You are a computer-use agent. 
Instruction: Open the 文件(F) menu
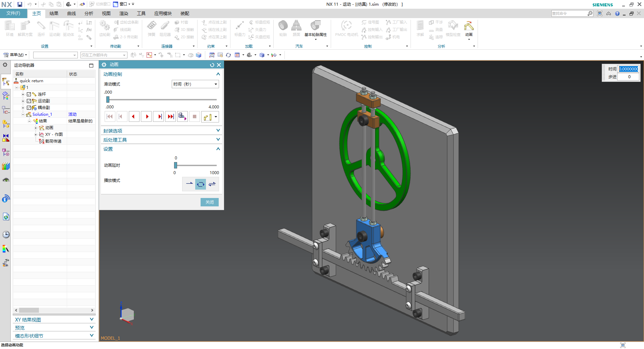13,13
